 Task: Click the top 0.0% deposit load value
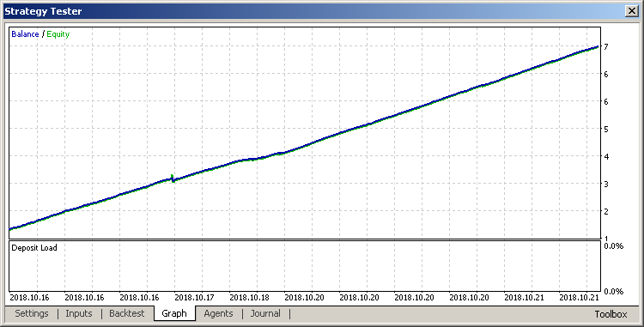pos(614,246)
